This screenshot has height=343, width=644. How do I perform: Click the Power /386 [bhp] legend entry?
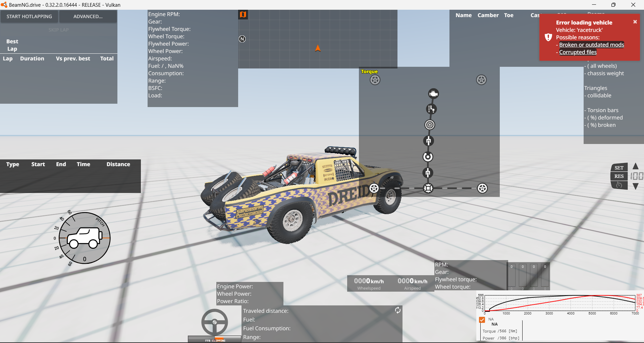pos(501,338)
